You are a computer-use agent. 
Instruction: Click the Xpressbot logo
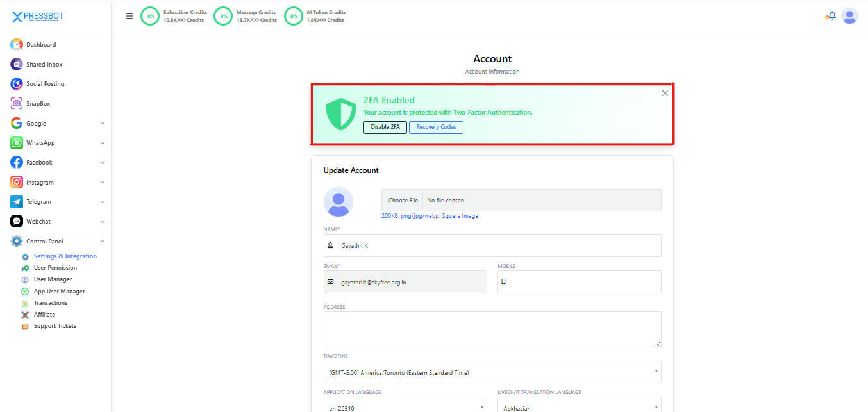(x=38, y=17)
